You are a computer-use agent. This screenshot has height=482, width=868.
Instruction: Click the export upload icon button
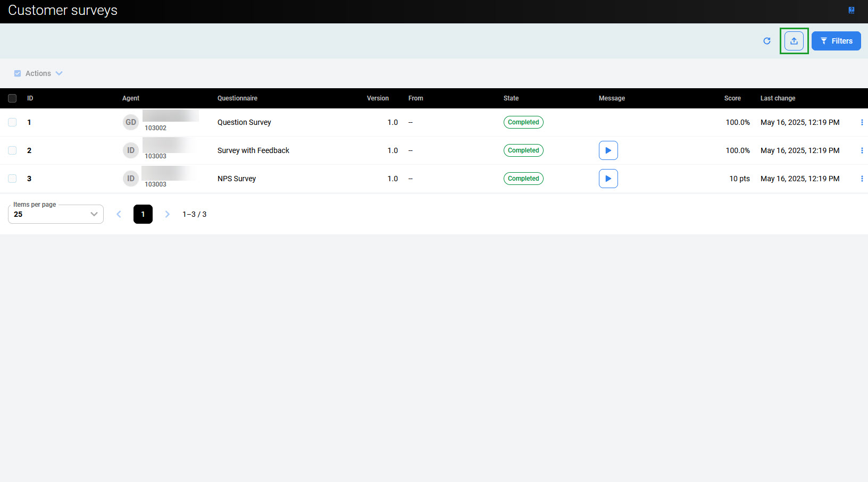(x=794, y=41)
